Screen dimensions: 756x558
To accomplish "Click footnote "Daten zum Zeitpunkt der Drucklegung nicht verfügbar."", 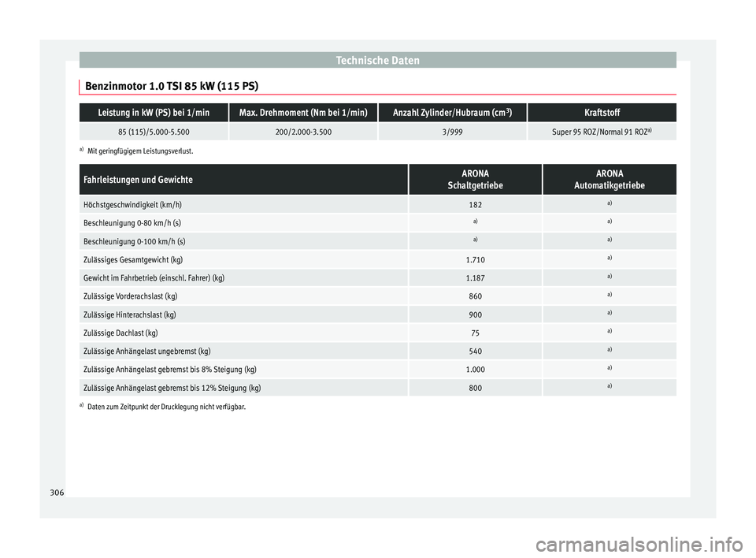I will (x=166, y=407).
